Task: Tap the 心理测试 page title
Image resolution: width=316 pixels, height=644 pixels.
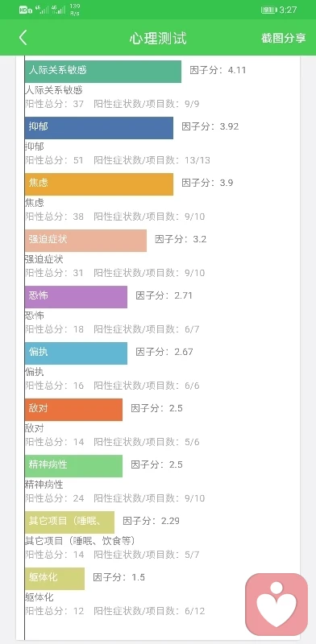Action: 158,38
